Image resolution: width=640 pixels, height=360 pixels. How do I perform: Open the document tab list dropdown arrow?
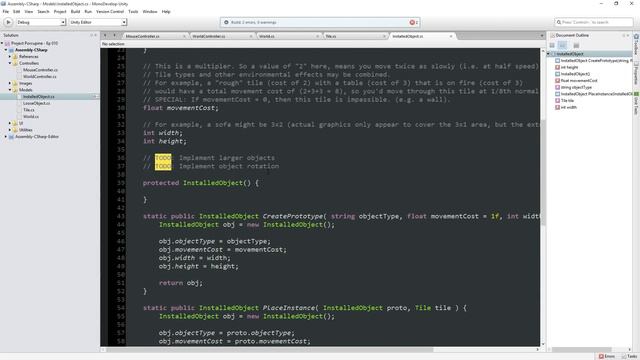point(542,36)
